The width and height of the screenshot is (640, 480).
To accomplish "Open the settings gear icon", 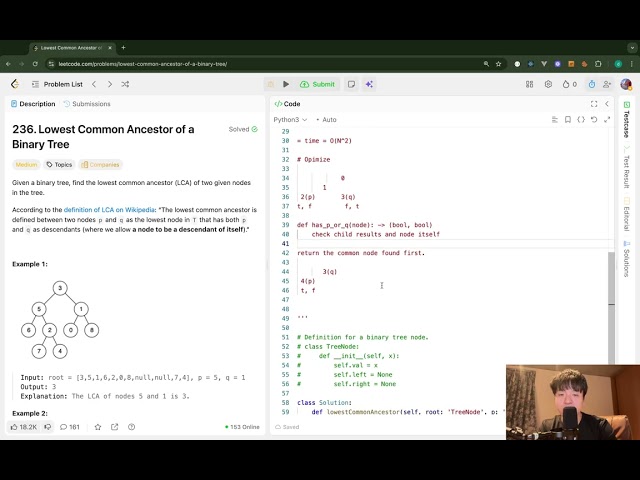I will pos(548,84).
